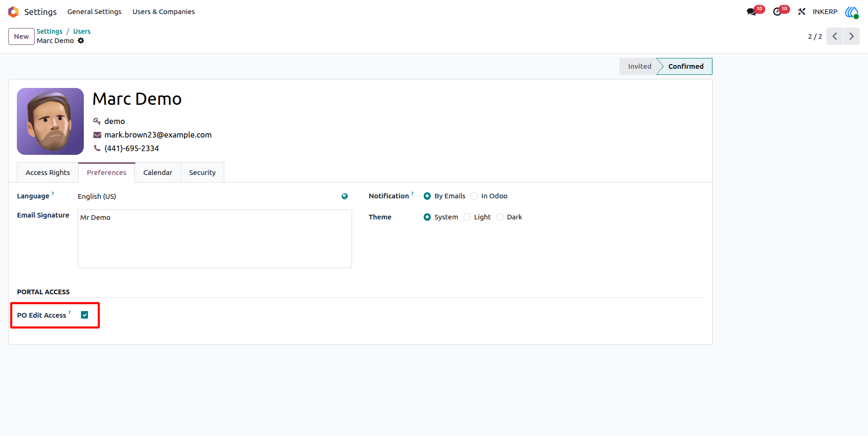Click the 2 / 2 record pager counter

[x=815, y=36]
